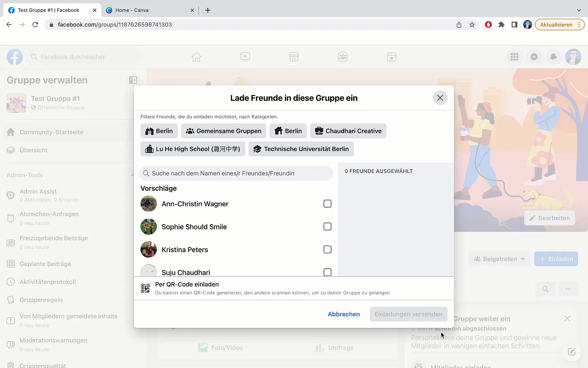
Task: Dismiss the group setup card
Action: [567, 319]
